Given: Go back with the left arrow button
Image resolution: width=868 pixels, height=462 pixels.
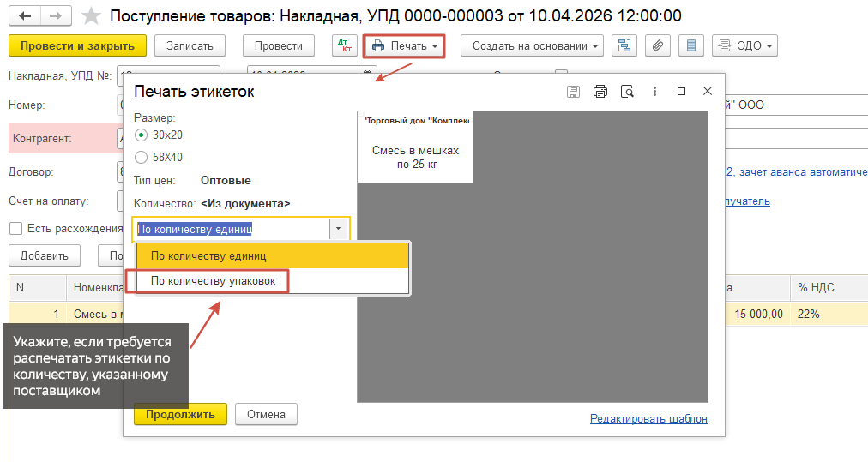Looking at the screenshot, I should (x=24, y=16).
